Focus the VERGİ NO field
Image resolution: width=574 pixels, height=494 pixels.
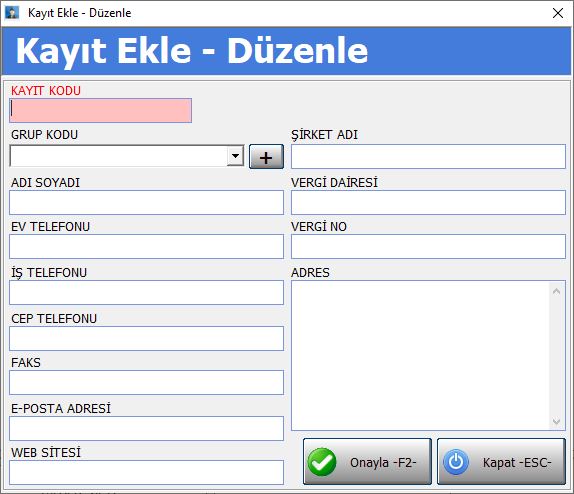pos(428,246)
